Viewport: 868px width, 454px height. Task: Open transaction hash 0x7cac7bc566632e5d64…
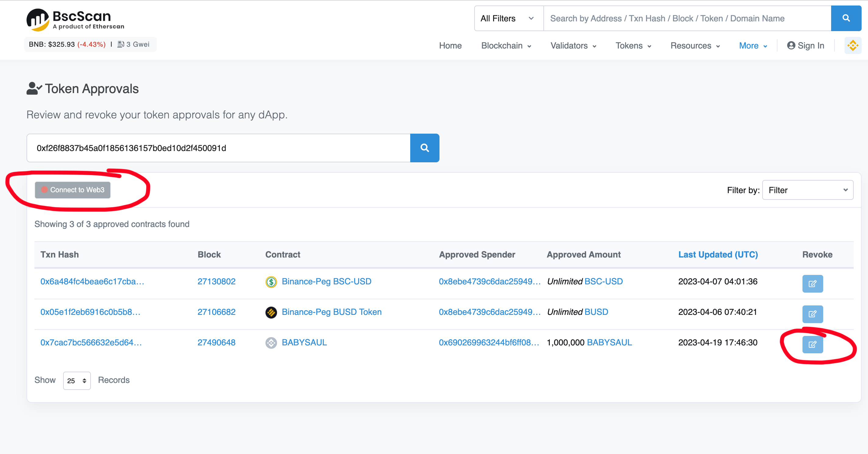[x=91, y=342]
